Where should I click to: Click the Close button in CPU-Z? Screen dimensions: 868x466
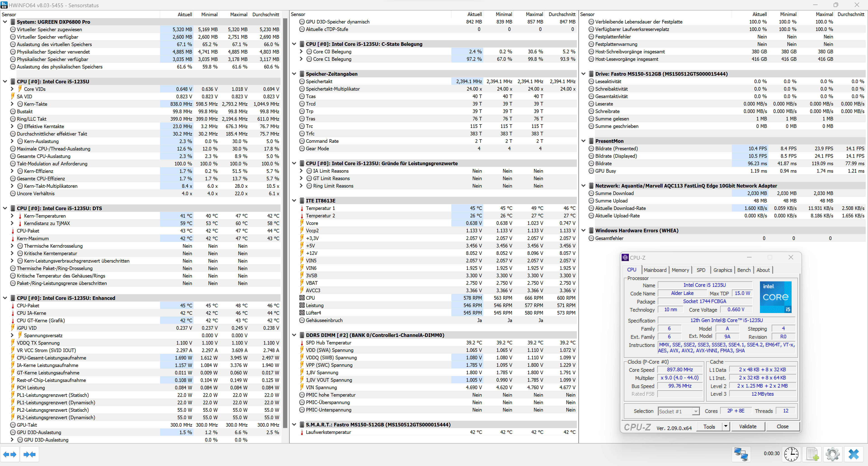click(x=782, y=426)
